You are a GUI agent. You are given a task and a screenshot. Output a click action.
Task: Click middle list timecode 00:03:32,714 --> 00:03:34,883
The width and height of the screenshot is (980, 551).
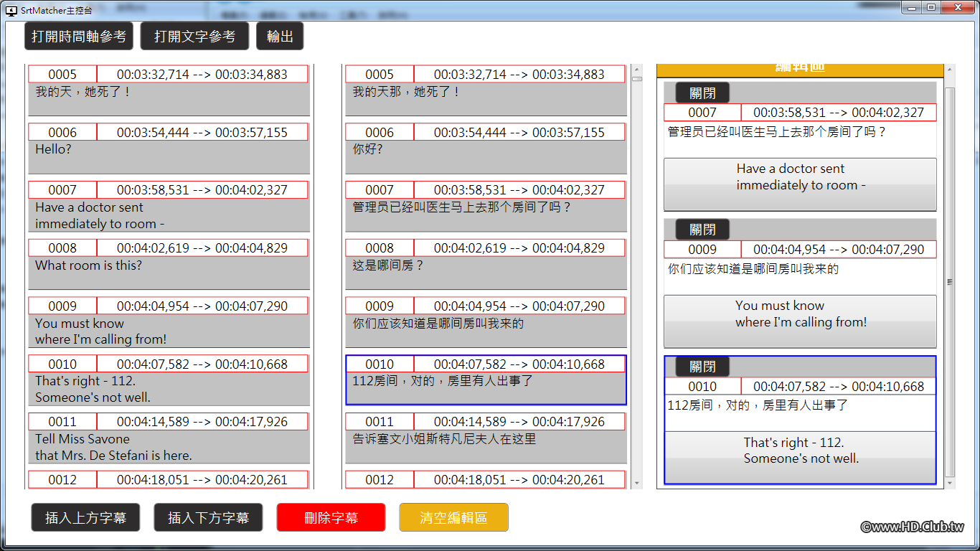(x=519, y=74)
